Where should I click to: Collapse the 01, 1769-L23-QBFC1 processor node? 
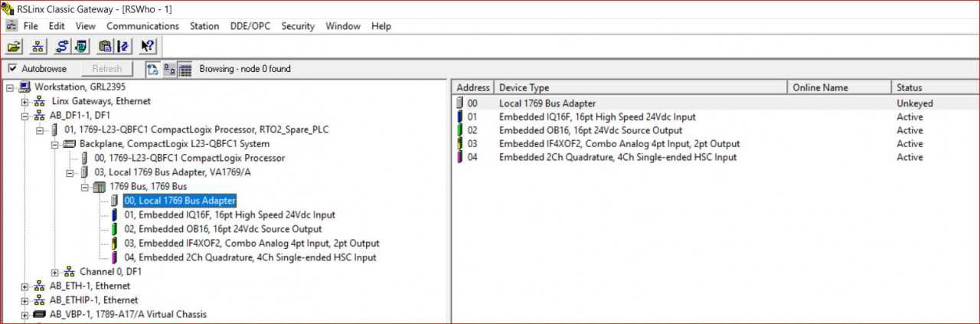pos(40,130)
